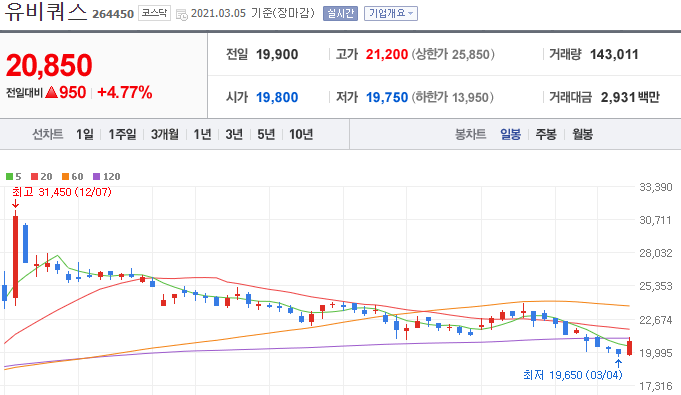Switch to the 일봉 daily candle chart
Viewport: 681px width, 395px height.
[510, 134]
